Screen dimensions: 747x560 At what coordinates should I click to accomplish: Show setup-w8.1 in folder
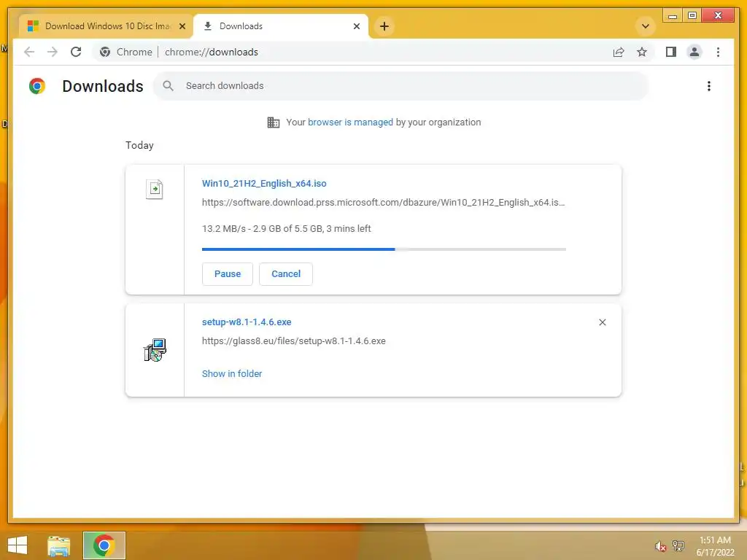[232, 374]
